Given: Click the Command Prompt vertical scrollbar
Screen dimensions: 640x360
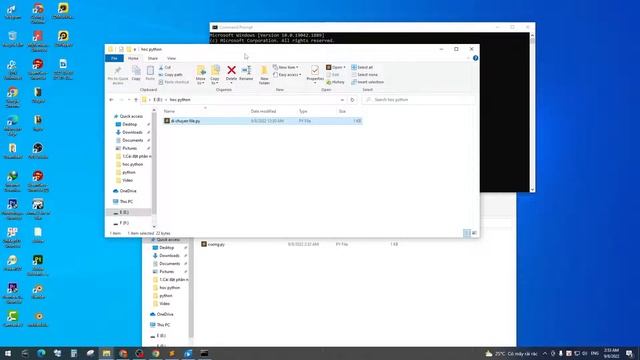Looking at the screenshot, I should point(532,112).
